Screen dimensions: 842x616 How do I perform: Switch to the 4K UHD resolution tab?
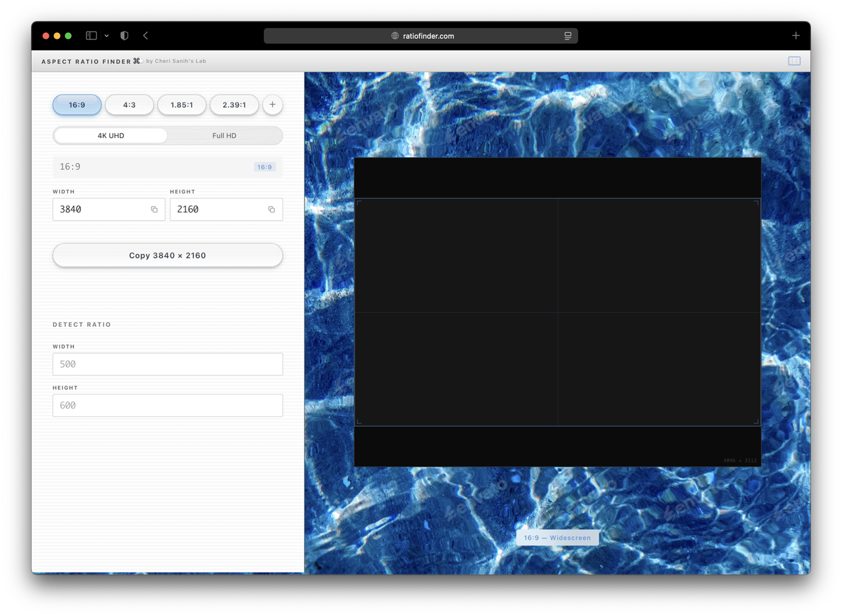pos(111,136)
